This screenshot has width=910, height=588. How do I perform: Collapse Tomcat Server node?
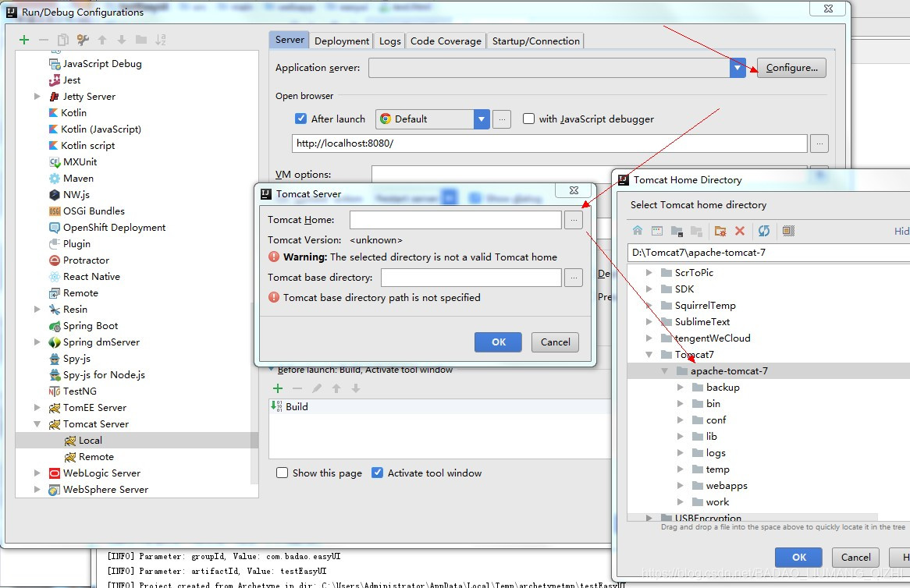tap(37, 424)
